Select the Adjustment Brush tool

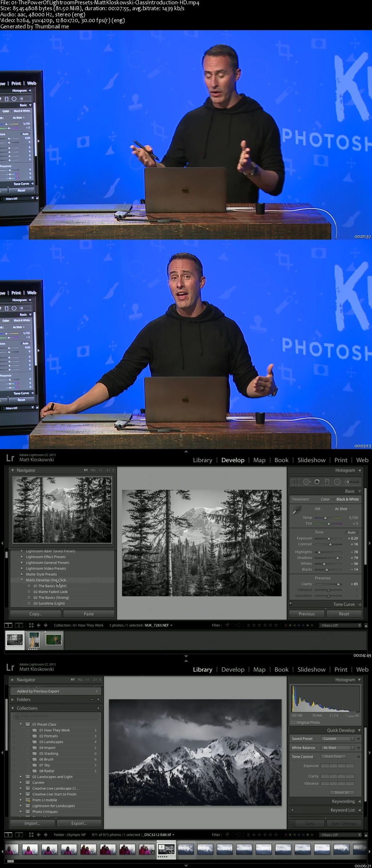tap(352, 482)
